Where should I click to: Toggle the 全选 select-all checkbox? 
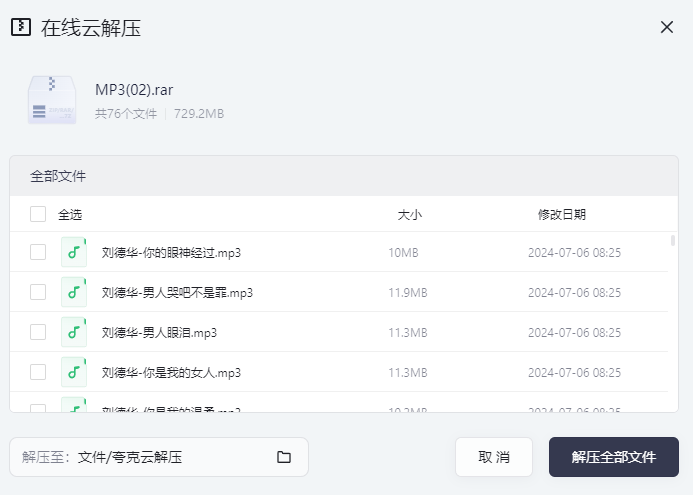pyautogui.click(x=38, y=214)
